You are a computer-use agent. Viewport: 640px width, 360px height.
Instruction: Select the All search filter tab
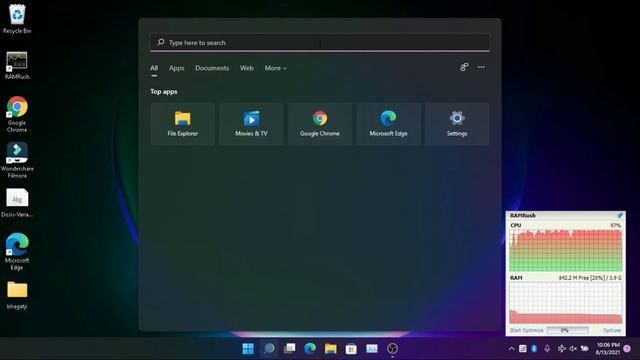pyautogui.click(x=154, y=68)
